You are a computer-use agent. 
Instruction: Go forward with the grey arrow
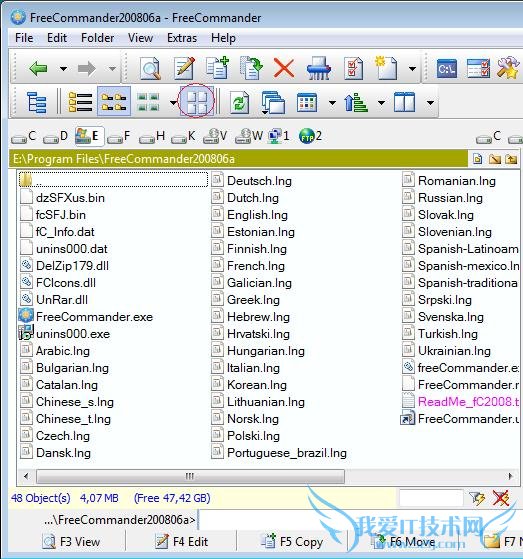click(87, 68)
